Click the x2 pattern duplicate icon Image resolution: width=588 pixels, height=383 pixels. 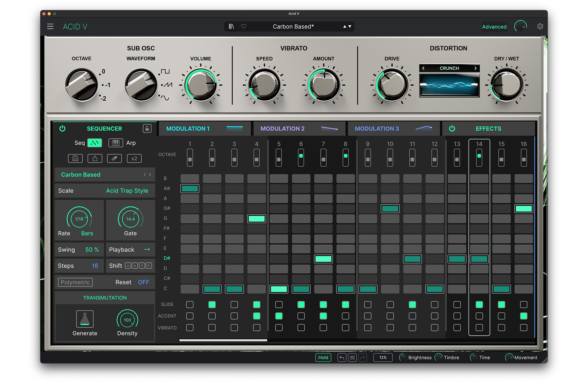coord(134,158)
